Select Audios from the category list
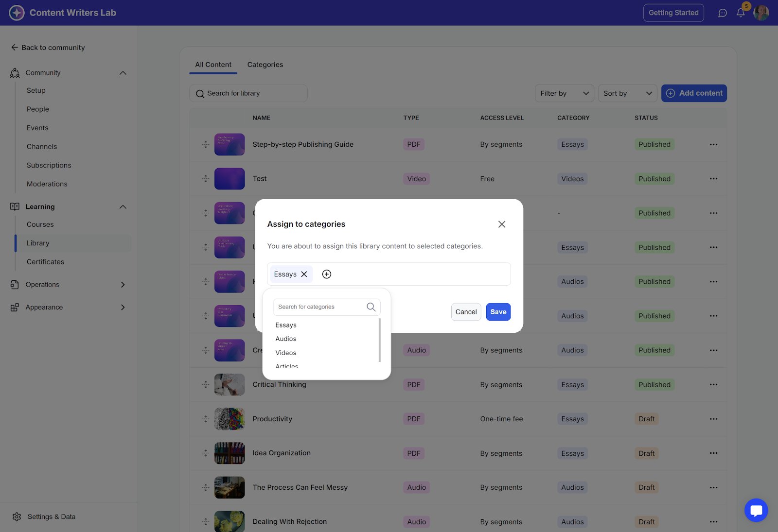778x532 pixels. point(286,339)
